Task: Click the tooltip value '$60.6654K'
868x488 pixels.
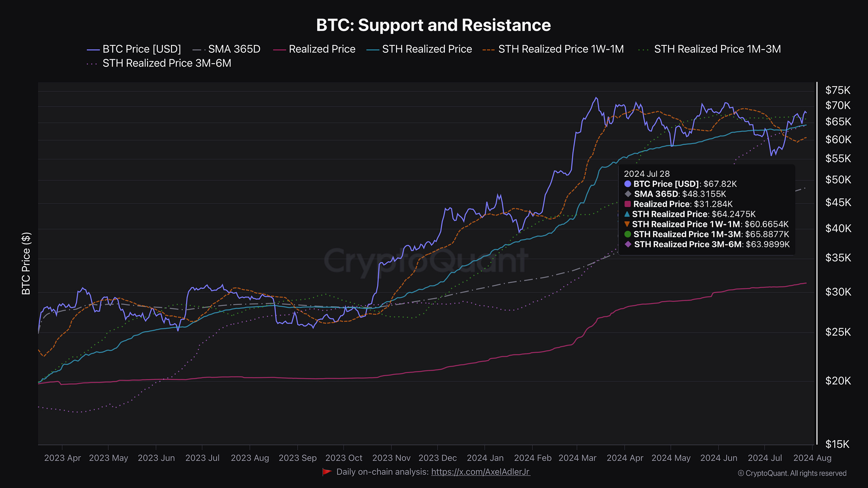Action: (x=767, y=224)
